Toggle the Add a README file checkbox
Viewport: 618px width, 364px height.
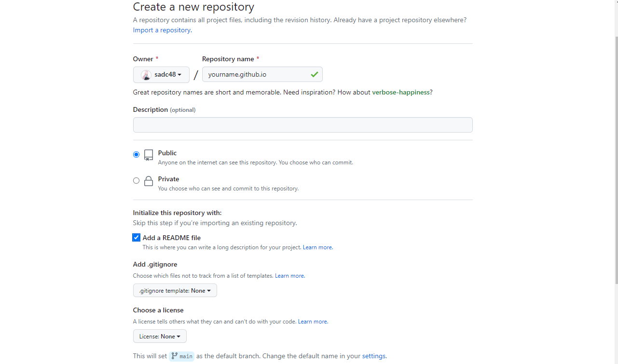pyautogui.click(x=136, y=238)
